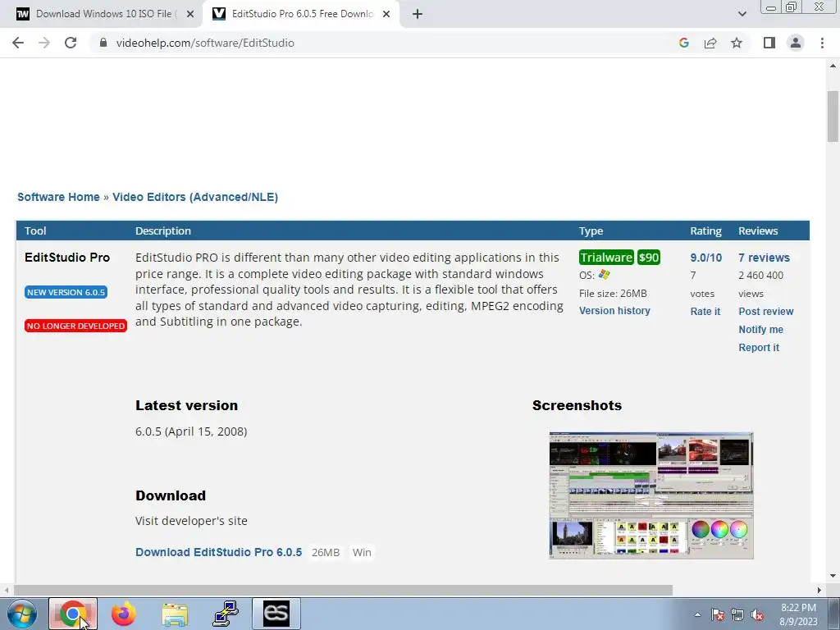Open the browser side panel

coord(769,43)
